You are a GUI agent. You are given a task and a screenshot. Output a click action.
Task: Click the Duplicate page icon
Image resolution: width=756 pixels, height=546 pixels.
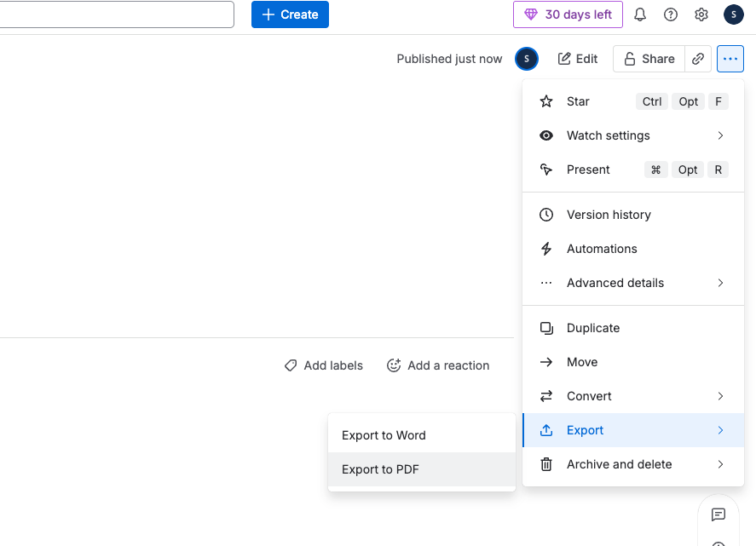click(545, 328)
